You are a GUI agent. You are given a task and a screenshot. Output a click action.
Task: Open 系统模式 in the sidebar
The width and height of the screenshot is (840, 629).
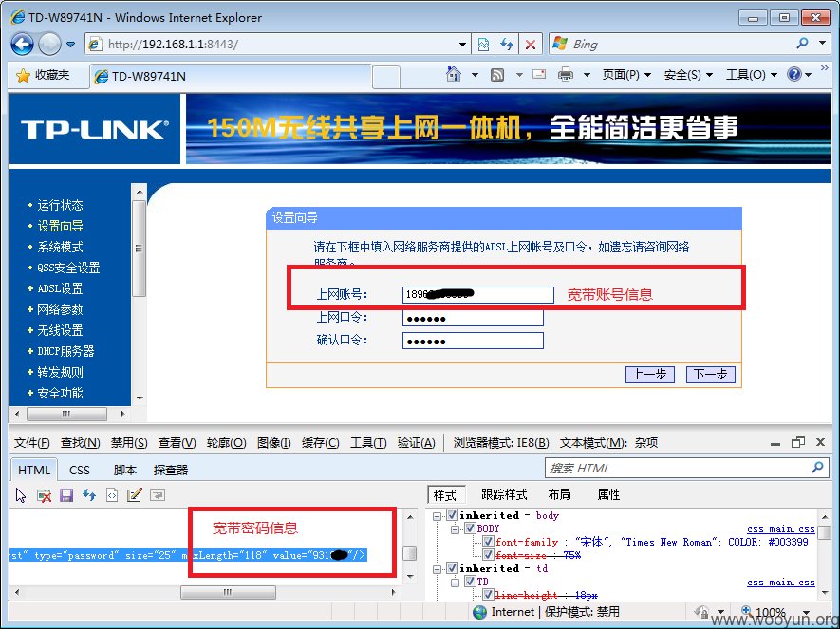click(60, 247)
